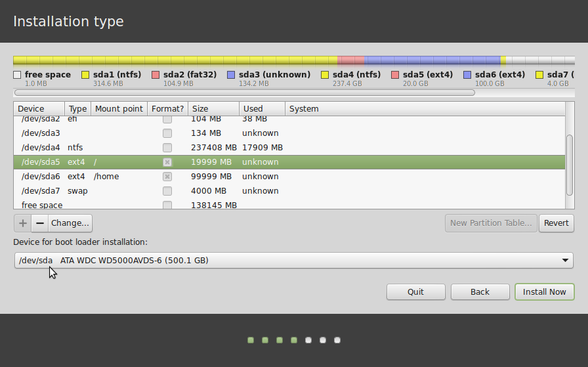Sort partitions by Size column header

[213, 109]
